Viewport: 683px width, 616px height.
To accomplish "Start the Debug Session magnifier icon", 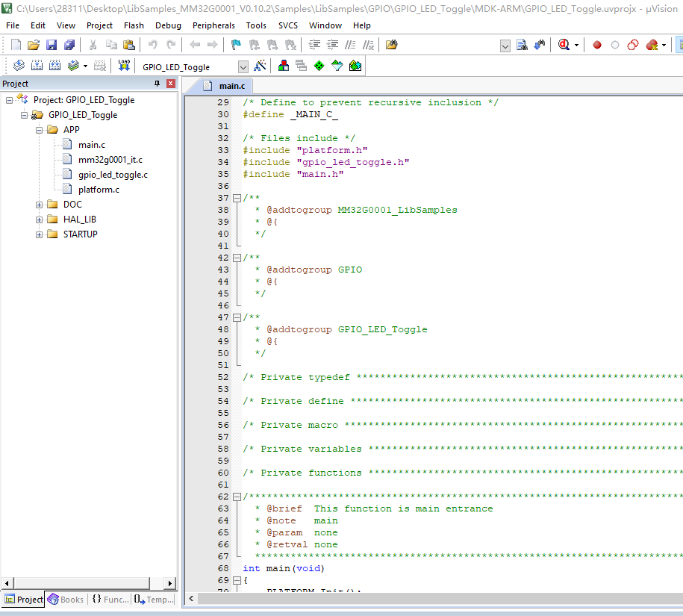I will (x=564, y=45).
